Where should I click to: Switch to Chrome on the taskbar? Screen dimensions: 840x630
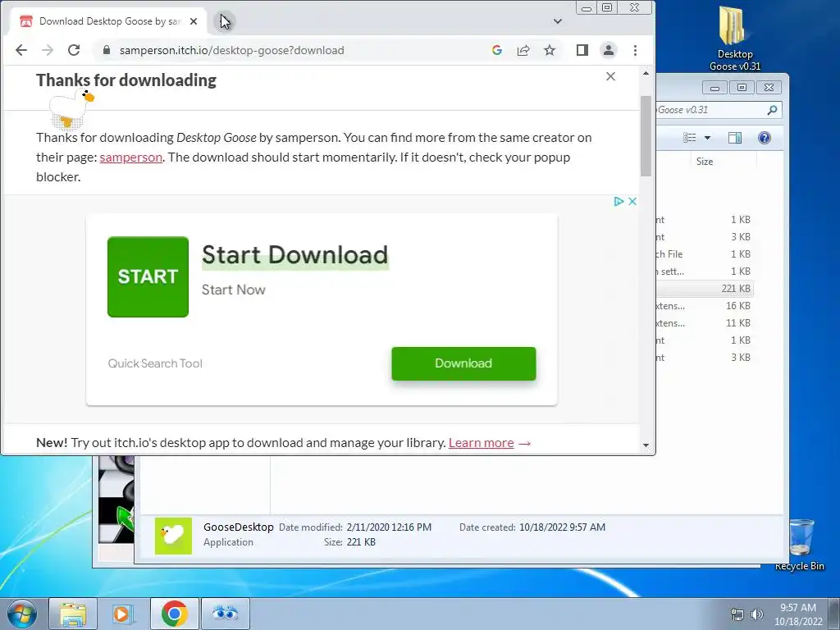coord(174,614)
